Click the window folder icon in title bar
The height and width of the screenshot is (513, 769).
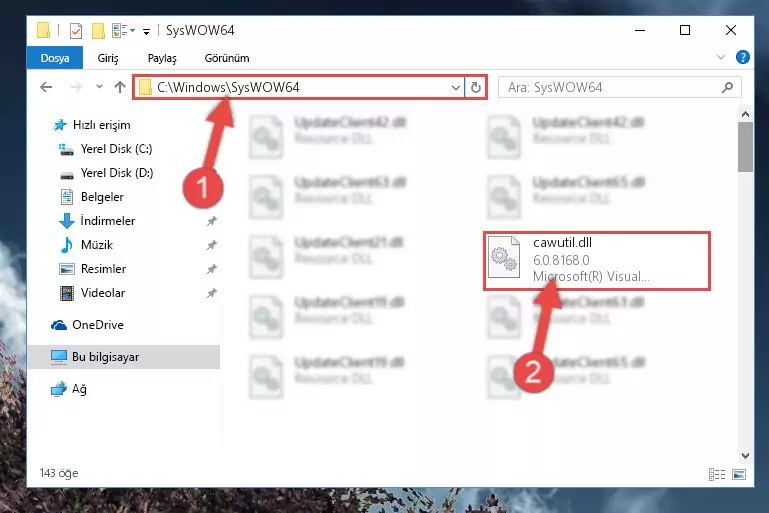pos(43,30)
